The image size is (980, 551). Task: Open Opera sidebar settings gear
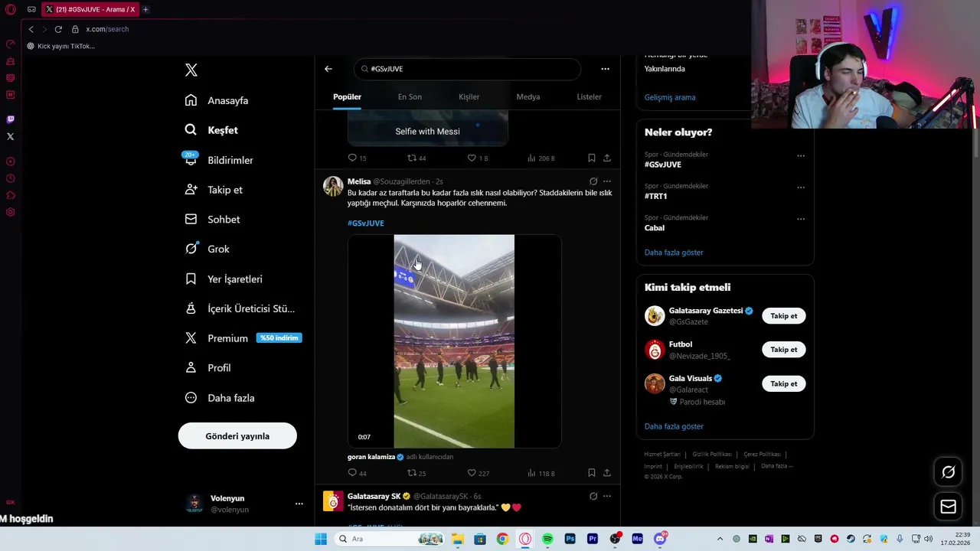pos(11,212)
